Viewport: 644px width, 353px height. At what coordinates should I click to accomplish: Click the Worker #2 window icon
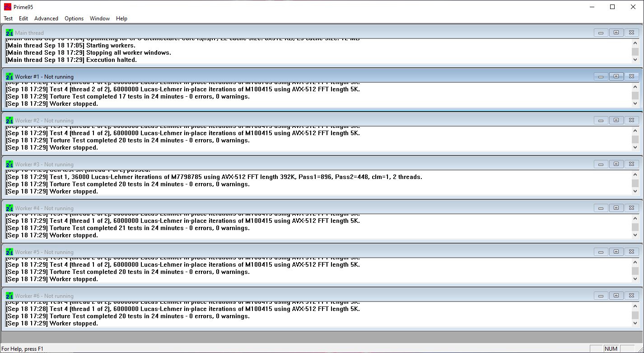[9, 120]
